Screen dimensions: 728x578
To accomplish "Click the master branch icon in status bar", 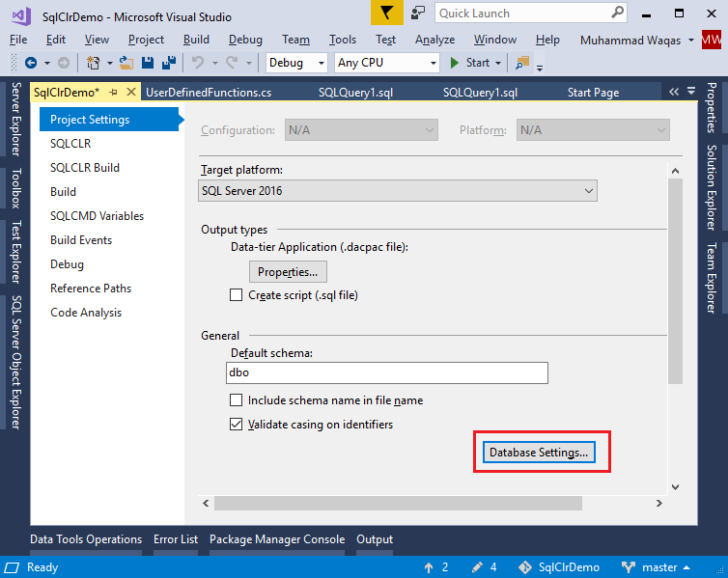I will [629, 567].
